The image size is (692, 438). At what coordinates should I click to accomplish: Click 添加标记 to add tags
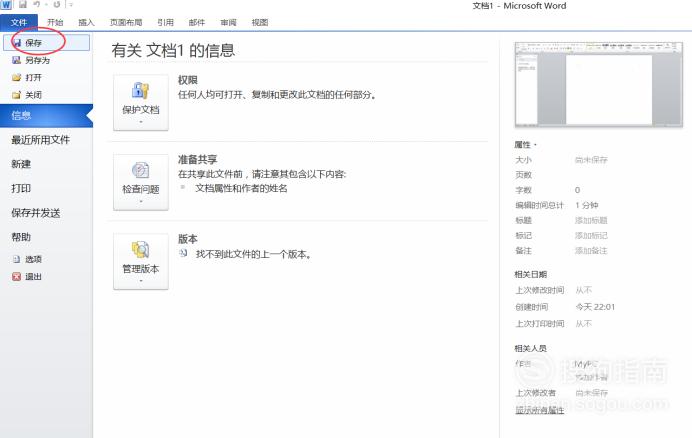click(x=591, y=235)
